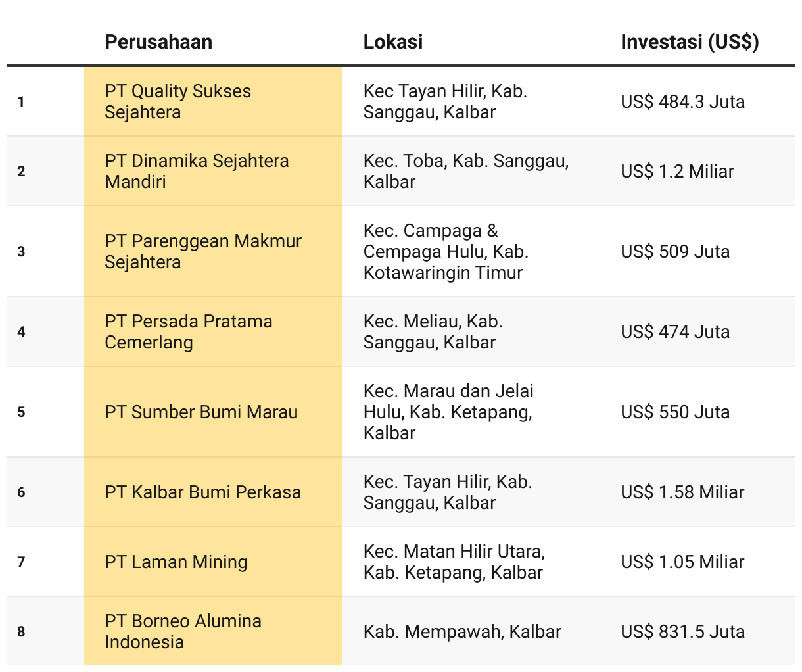Click the US$ 1.2 Miliar investment value
This screenshot has height=672, width=802.
(677, 172)
